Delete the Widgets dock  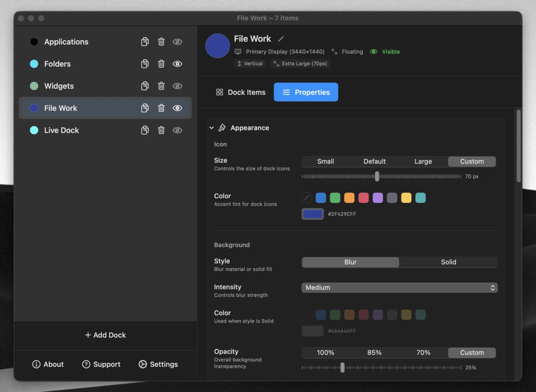[161, 86]
